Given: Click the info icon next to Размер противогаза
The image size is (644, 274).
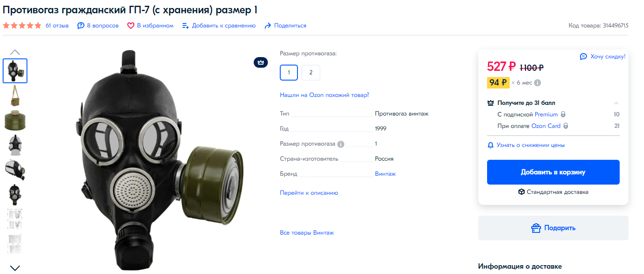Looking at the screenshot, I should [341, 144].
